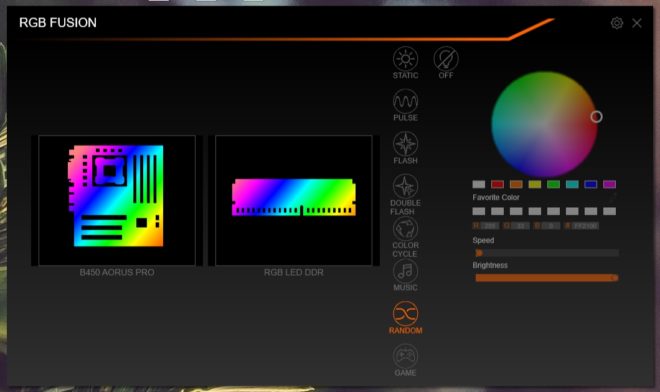Pick the red preset color swatch
This screenshot has height=392, width=660.
point(498,184)
